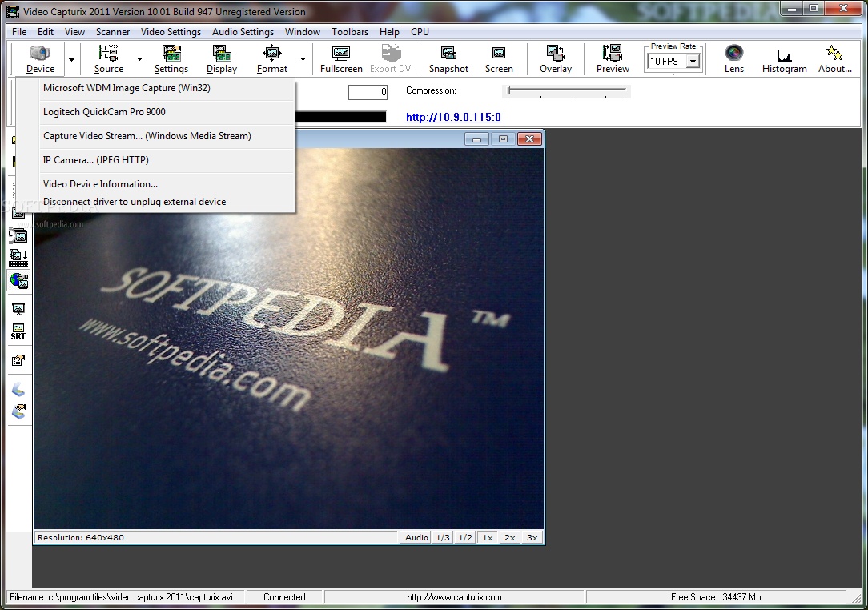The width and height of the screenshot is (868, 610).
Task: Click the http://www.capturix.com status bar text
Action: coord(454,597)
